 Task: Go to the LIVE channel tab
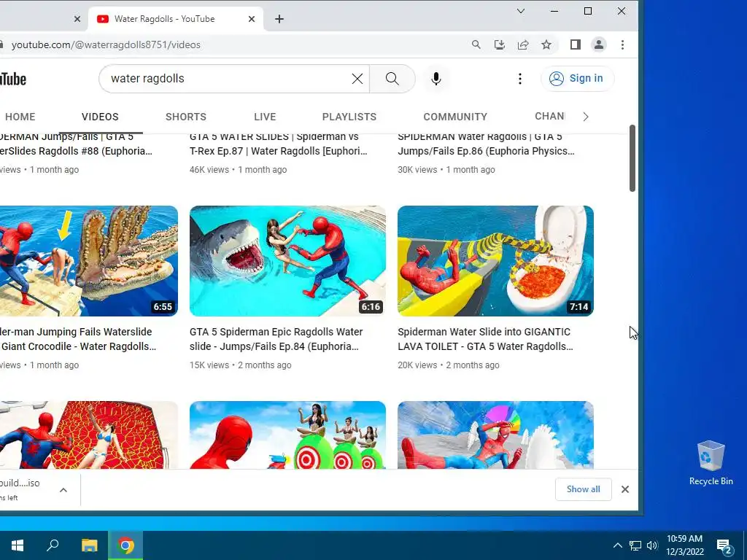pos(265,117)
